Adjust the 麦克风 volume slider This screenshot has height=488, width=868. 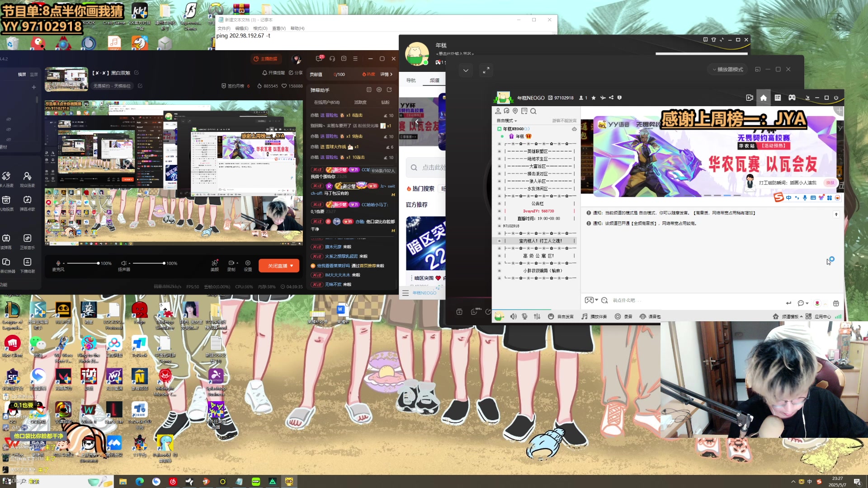point(82,263)
